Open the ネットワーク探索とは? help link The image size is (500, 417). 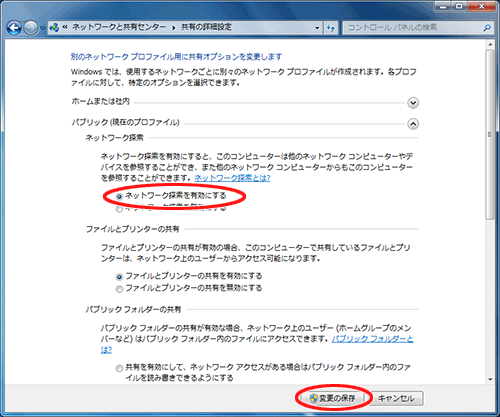232,178
